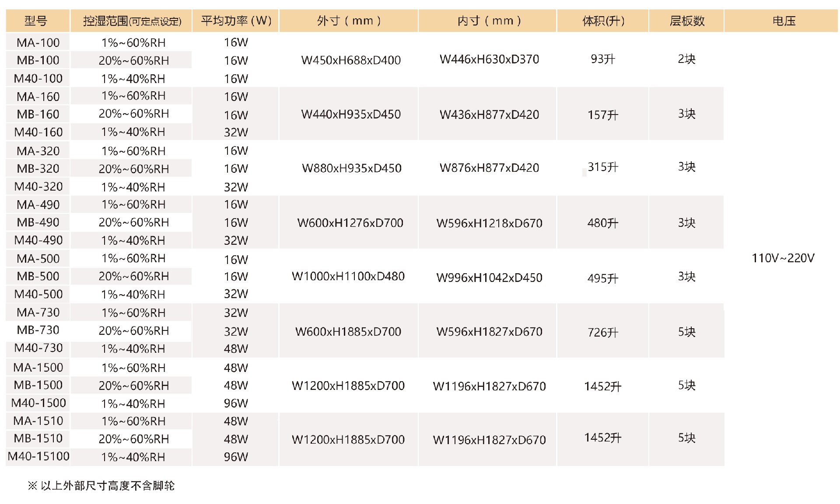Click the 平均功率 (W) column header
Image resolution: width=840 pixels, height=504 pixels.
[x=236, y=21]
